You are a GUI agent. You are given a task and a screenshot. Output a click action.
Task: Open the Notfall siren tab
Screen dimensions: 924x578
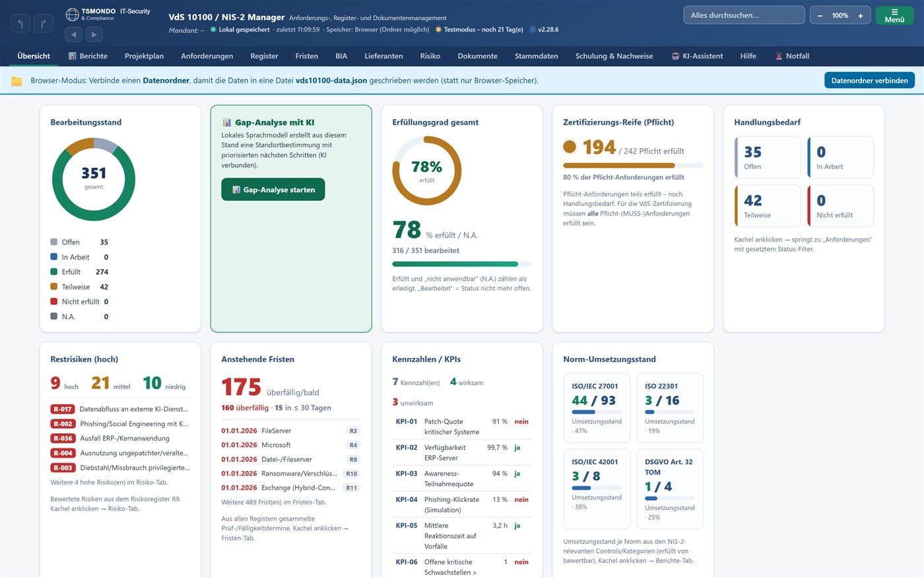(792, 56)
